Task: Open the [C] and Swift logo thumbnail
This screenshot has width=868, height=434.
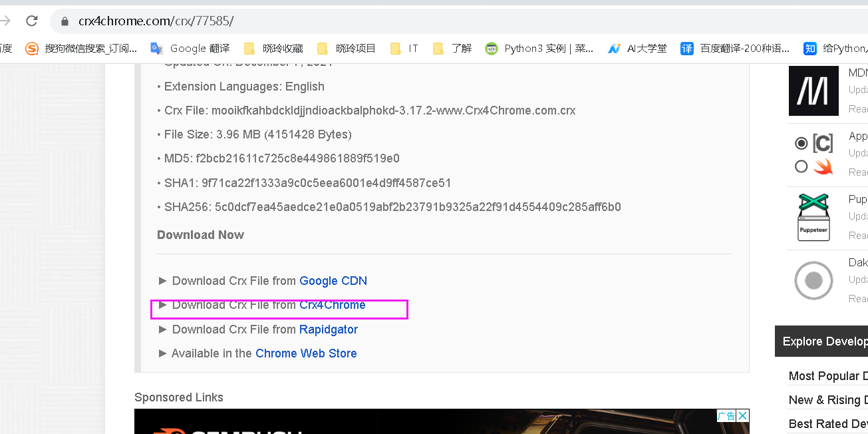Action: coord(813,154)
